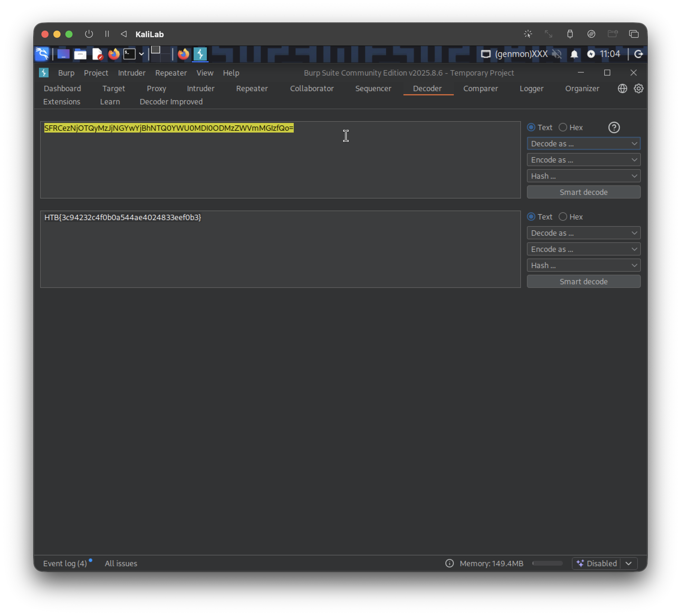Open the Decoder help question mark icon

pos(614,127)
